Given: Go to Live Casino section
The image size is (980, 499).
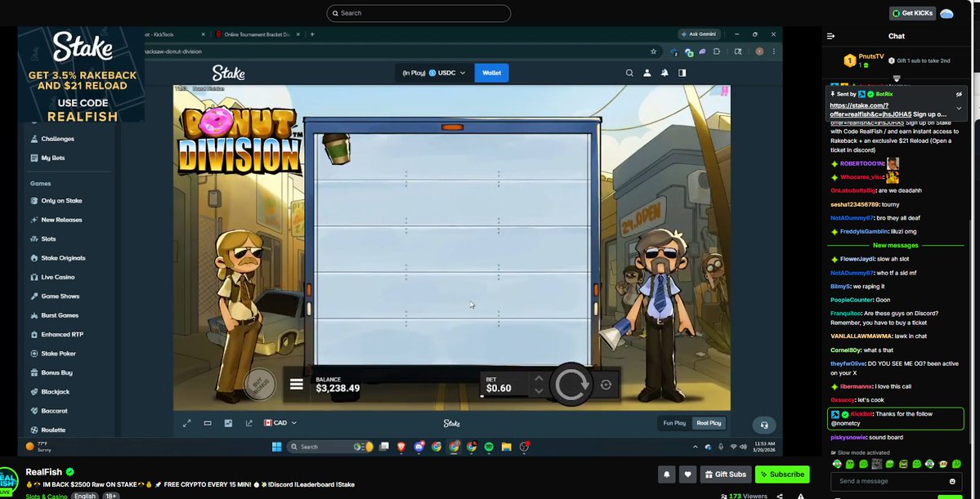Looking at the screenshot, I should point(57,277).
